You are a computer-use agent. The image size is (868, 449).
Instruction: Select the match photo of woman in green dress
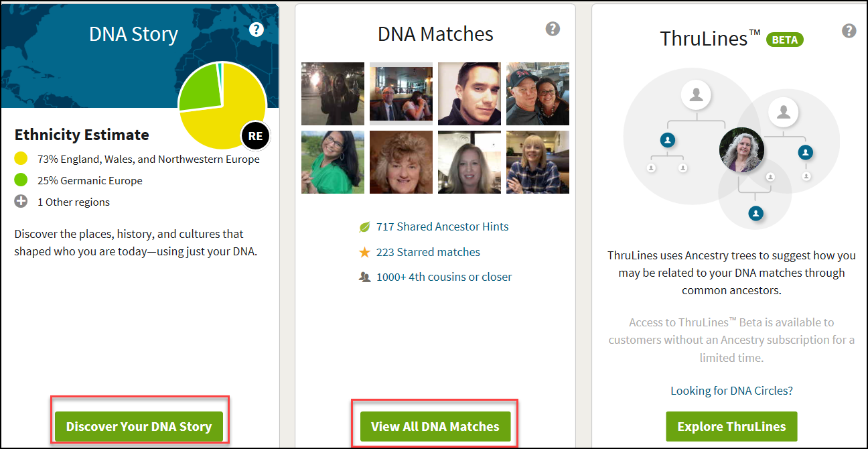(x=333, y=162)
